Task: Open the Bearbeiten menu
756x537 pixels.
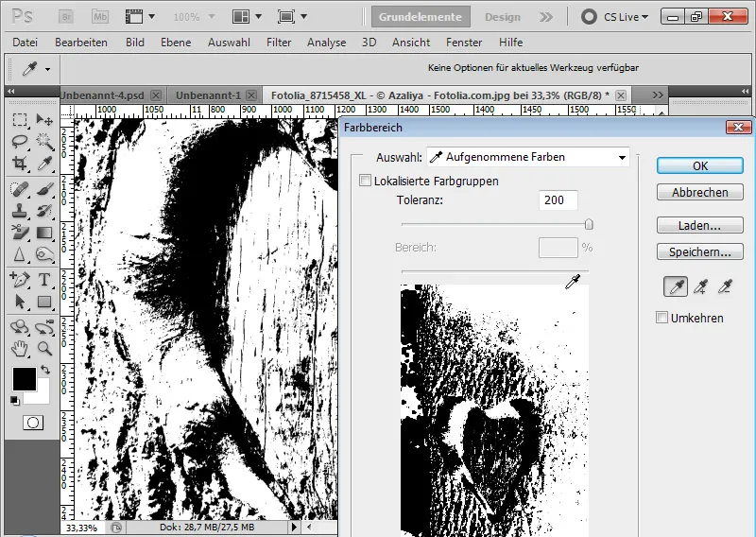Action: point(81,43)
